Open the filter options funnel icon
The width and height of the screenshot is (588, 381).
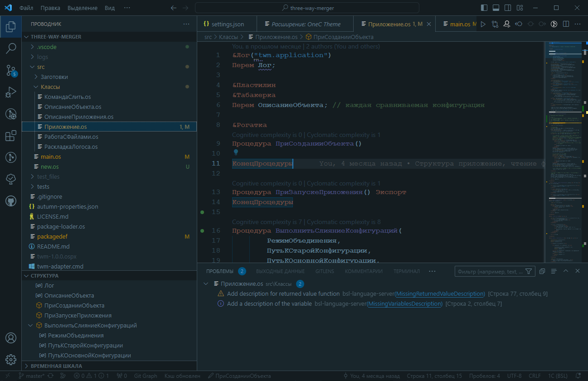pyautogui.click(x=528, y=271)
